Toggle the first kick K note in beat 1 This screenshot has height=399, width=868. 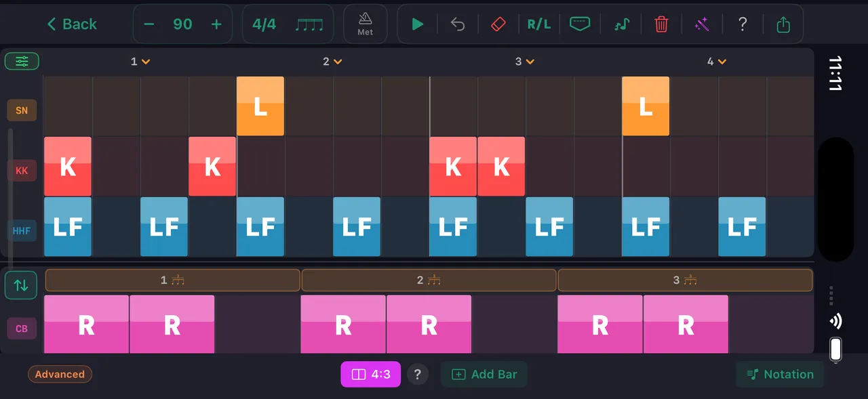68,167
